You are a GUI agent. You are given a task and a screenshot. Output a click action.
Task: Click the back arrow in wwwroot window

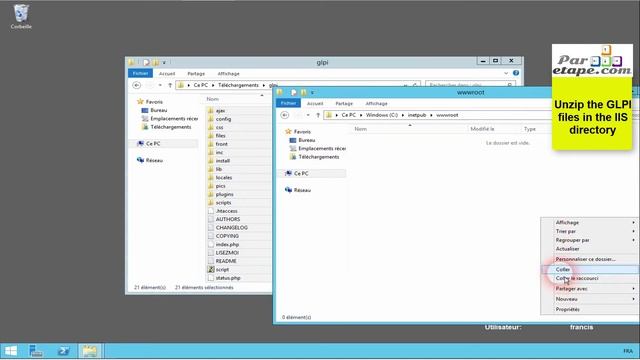[285, 115]
